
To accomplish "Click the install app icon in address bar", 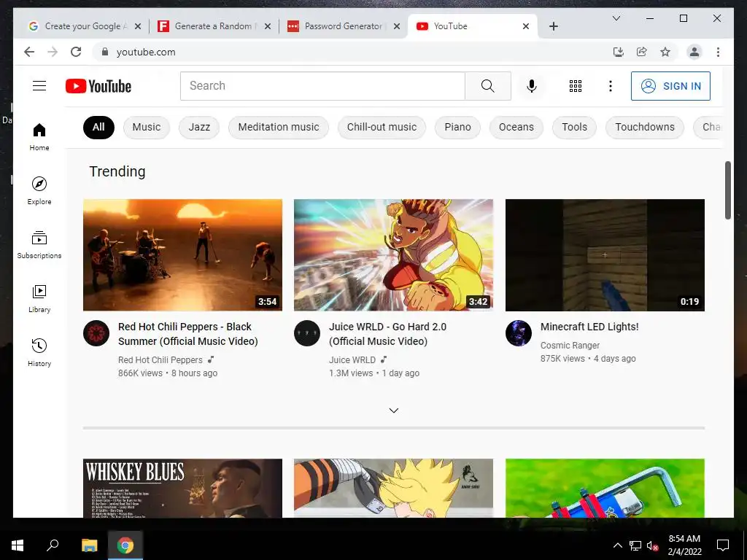I will (619, 52).
